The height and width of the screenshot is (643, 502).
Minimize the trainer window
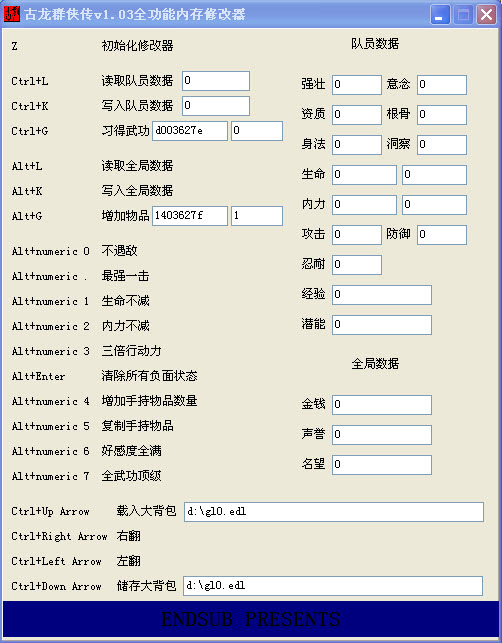tap(440, 15)
